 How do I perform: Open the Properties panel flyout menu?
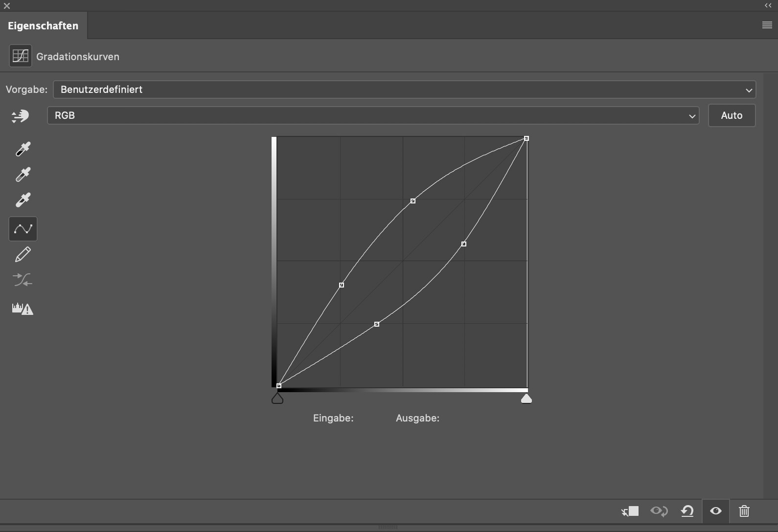(767, 25)
